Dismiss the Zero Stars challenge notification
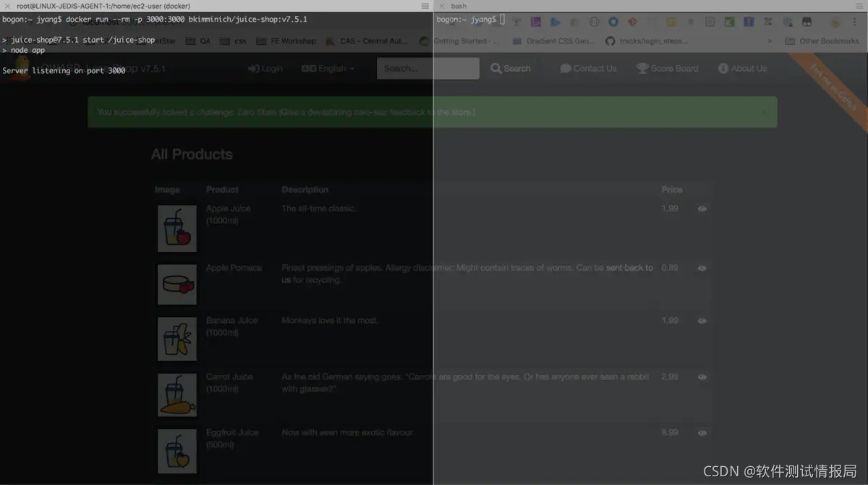 coord(764,111)
